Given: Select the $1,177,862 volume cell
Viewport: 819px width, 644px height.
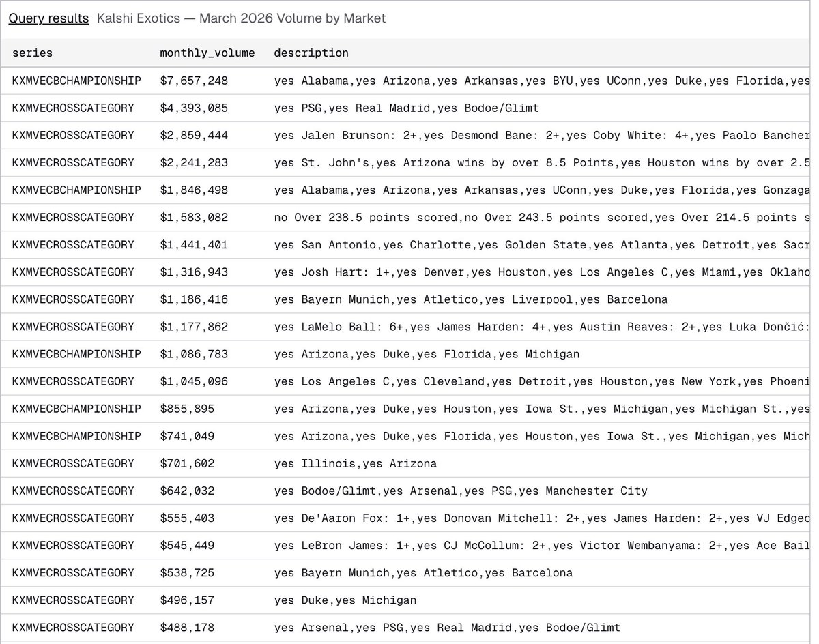Looking at the screenshot, I should (x=194, y=326).
